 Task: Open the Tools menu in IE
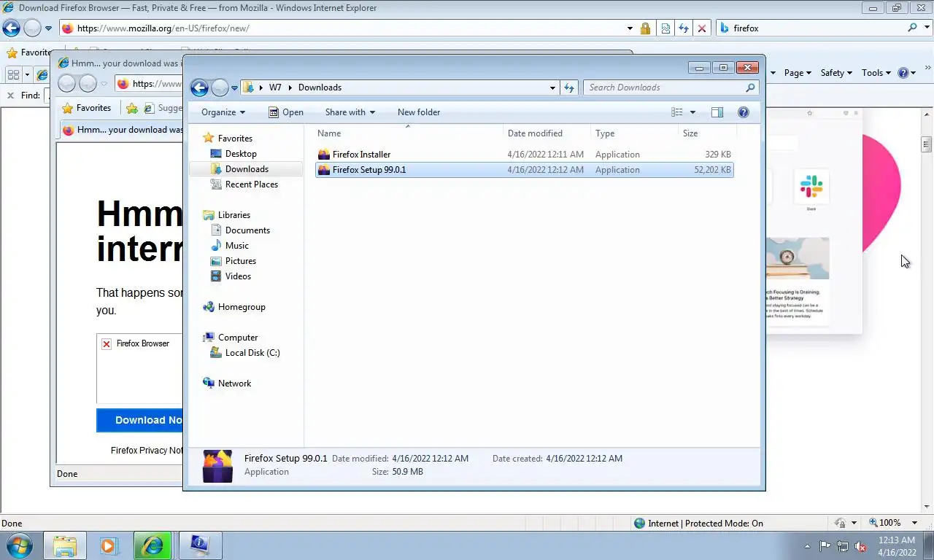[876, 73]
